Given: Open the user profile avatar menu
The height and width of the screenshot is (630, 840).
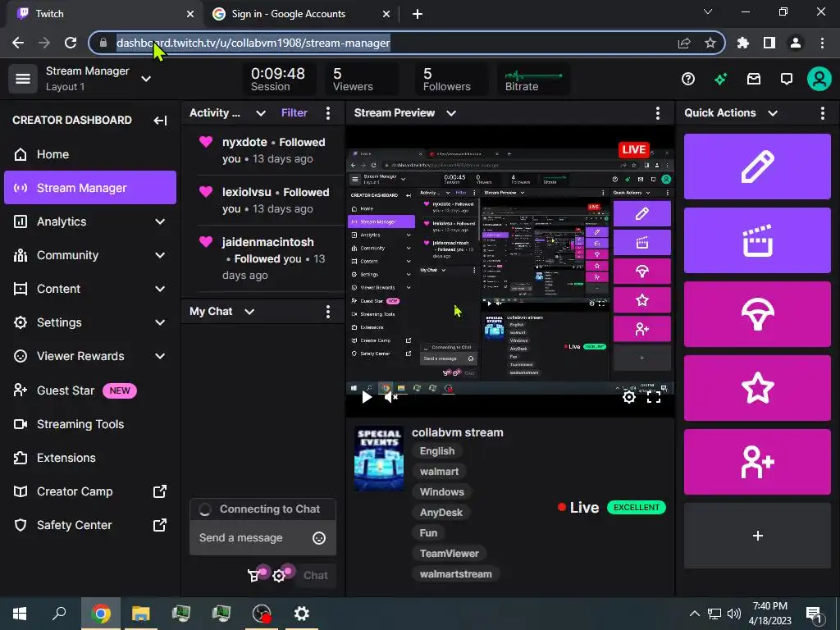Looking at the screenshot, I should tap(819, 80).
